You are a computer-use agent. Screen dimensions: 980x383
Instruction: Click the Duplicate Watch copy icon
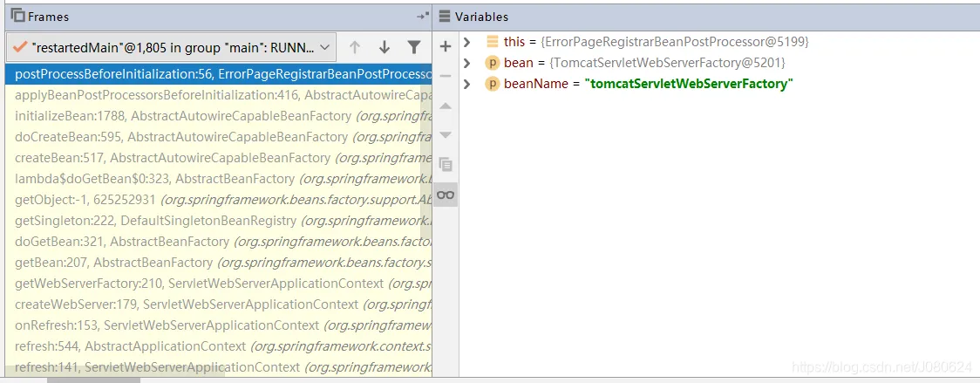click(x=446, y=164)
